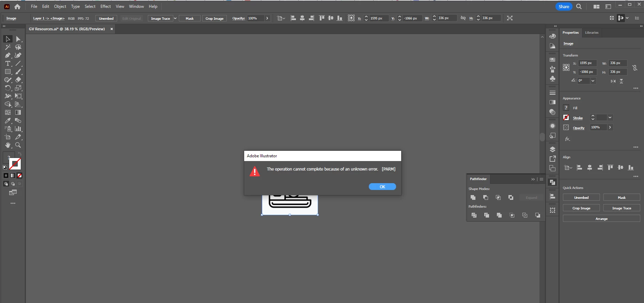Open the Layers panel icon
644x303 pixels.
[x=552, y=149]
